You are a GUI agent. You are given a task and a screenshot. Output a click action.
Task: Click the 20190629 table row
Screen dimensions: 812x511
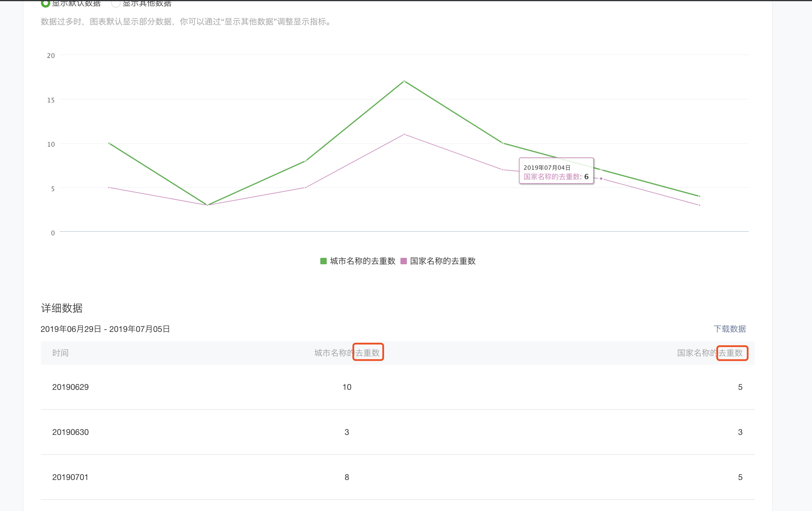[70, 387]
